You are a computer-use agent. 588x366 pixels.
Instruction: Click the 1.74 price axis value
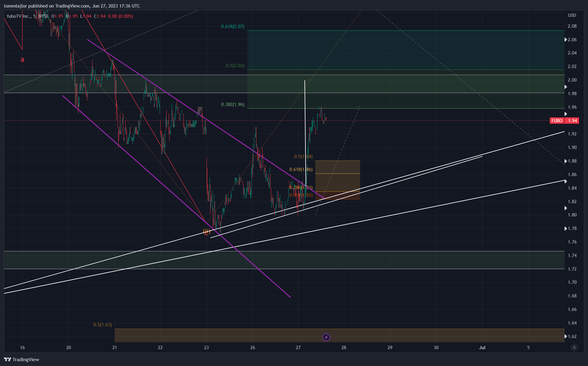572,256
